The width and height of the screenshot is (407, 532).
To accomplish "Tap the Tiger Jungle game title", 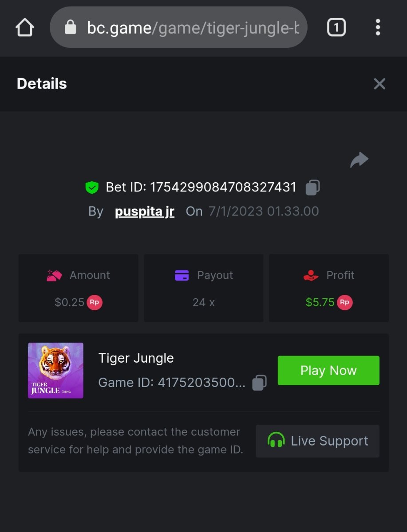I will 136,358.
